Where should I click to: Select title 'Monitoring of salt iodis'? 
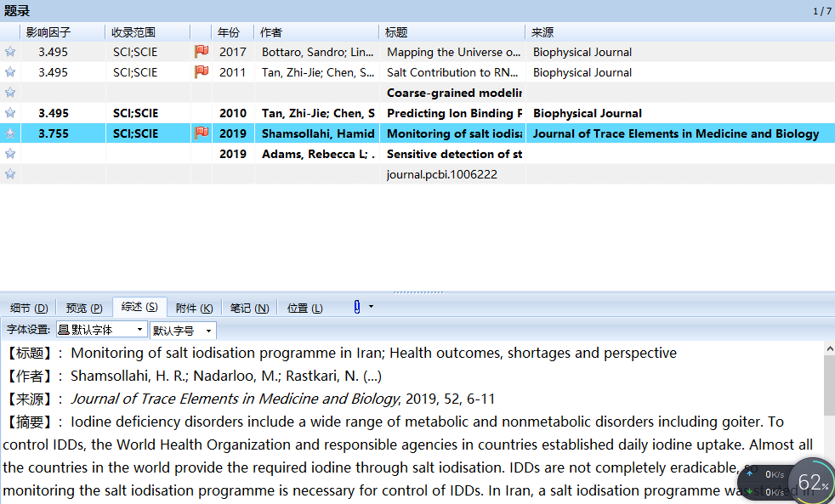click(x=454, y=133)
